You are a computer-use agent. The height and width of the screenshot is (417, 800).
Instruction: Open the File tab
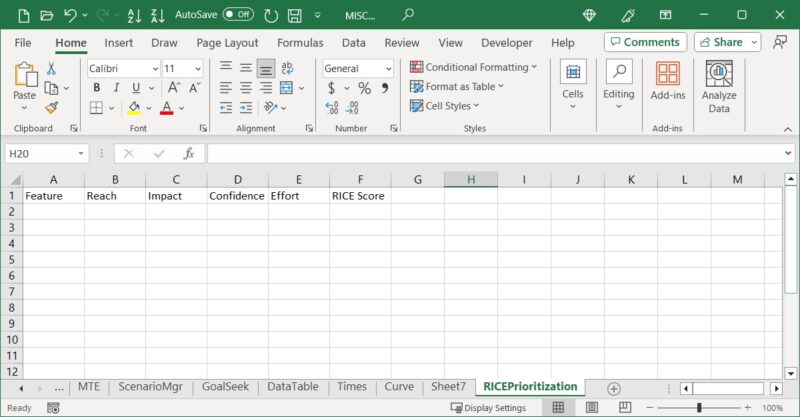click(x=23, y=43)
